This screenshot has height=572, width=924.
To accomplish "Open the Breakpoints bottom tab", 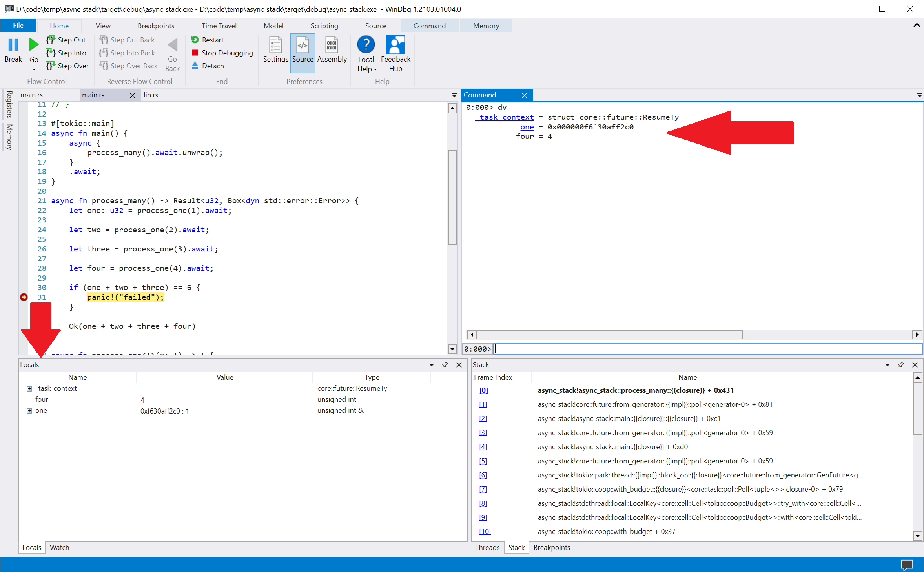I will [551, 548].
